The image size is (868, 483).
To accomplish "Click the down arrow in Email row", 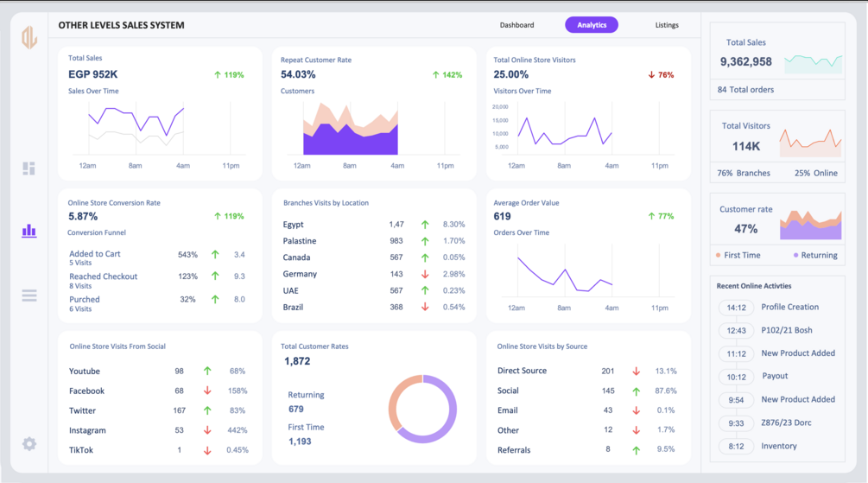I will tap(636, 410).
